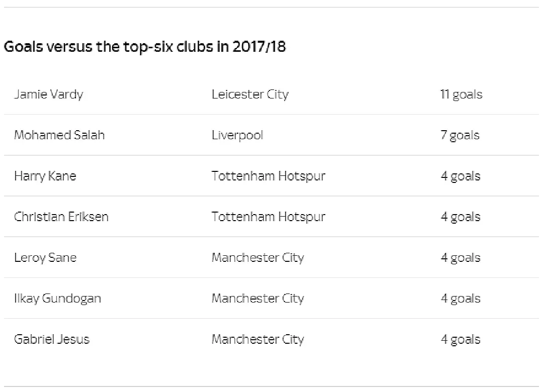
Task: Select the Jamie Vardy name cell
Action: pyautogui.click(x=48, y=94)
